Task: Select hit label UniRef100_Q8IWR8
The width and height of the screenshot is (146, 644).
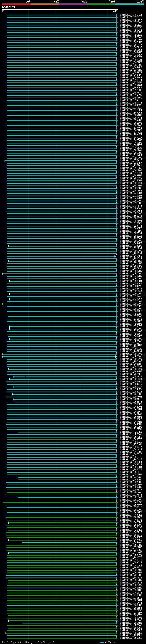Action: pos(131,623)
